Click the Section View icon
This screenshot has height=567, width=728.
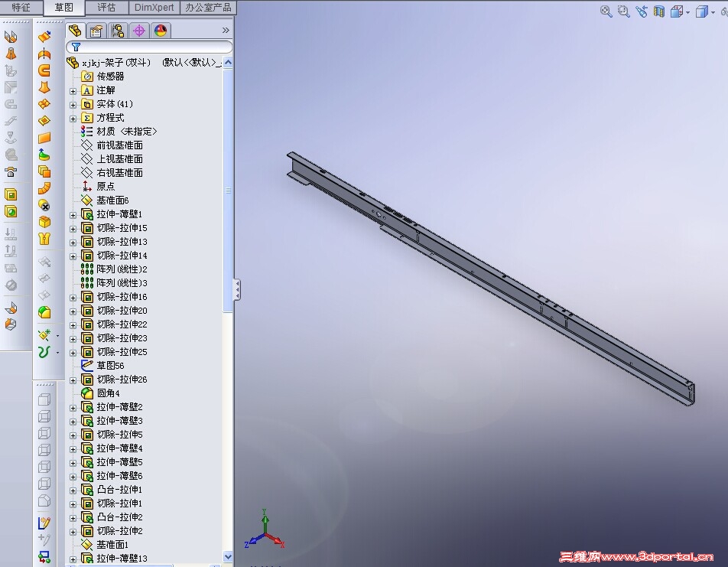(659, 11)
